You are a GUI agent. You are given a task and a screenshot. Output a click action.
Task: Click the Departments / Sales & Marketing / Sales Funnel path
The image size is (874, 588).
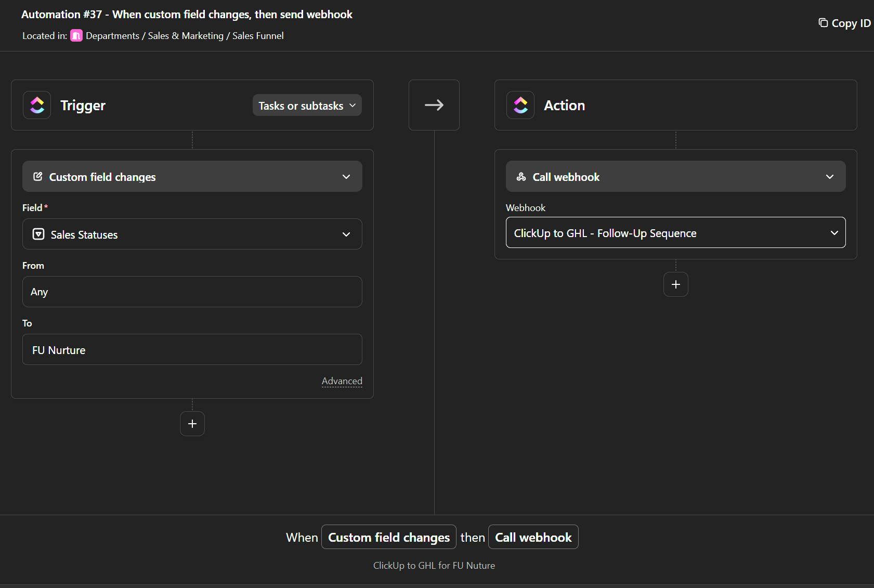(185, 35)
